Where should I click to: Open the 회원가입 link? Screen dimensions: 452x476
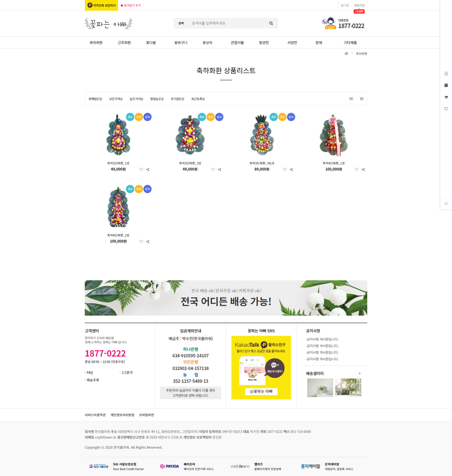pyautogui.click(x=359, y=5)
